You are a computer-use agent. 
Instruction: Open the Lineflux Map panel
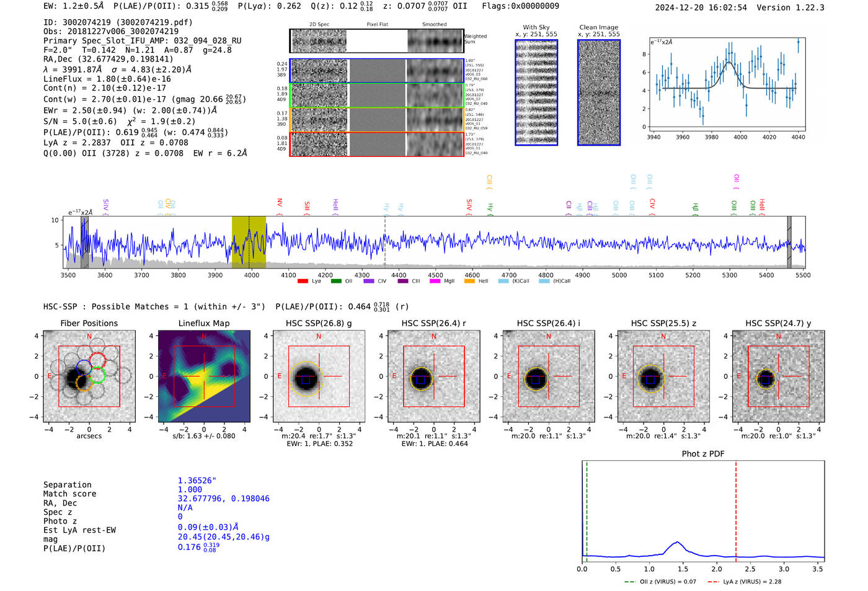(204, 376)
